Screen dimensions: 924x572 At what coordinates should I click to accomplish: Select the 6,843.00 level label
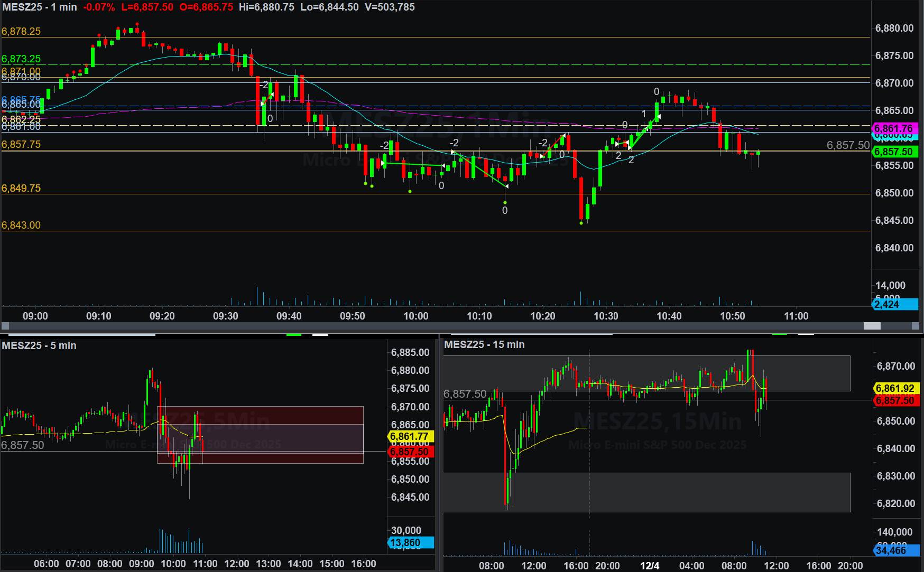[x=21, y=225]
